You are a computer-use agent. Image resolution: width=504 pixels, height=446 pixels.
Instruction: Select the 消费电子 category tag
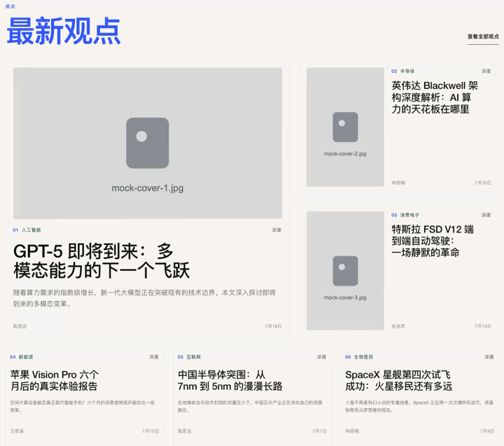point(409,215)
